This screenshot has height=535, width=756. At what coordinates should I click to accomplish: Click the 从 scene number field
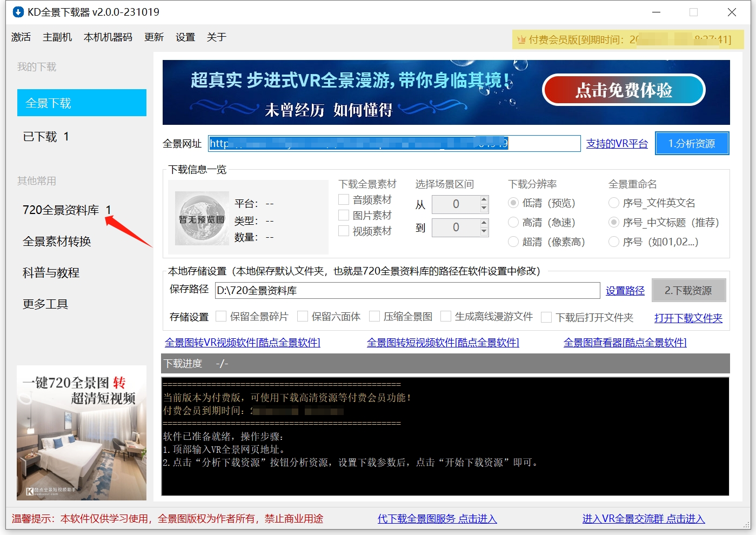(456, 204)
